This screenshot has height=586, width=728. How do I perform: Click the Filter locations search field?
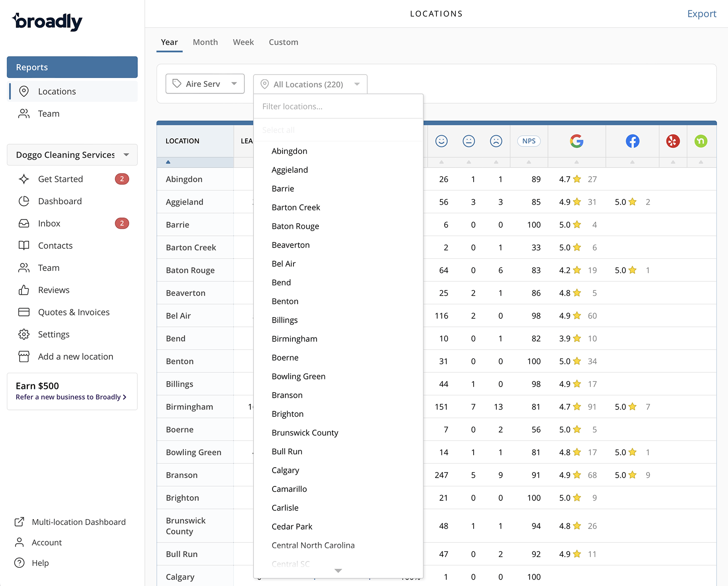338,106
